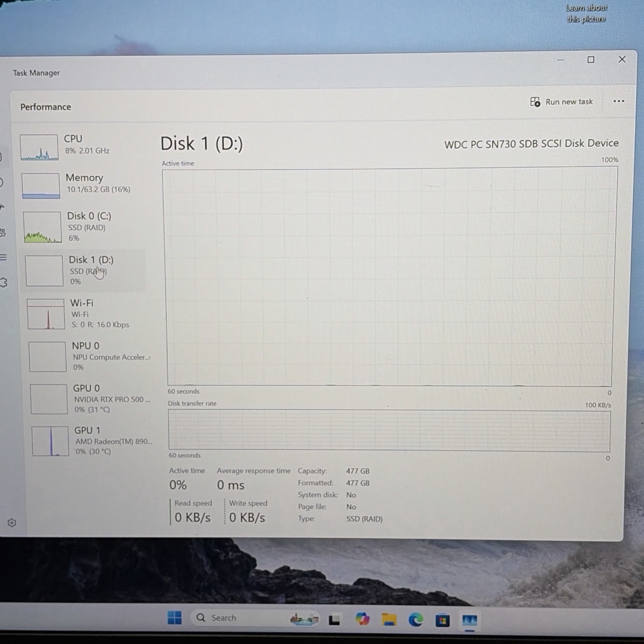Select Disk 0 (C:) performance entry
The height and width of the screenshot is (644, 644).
pyautogui.click(x=83, y=227)
